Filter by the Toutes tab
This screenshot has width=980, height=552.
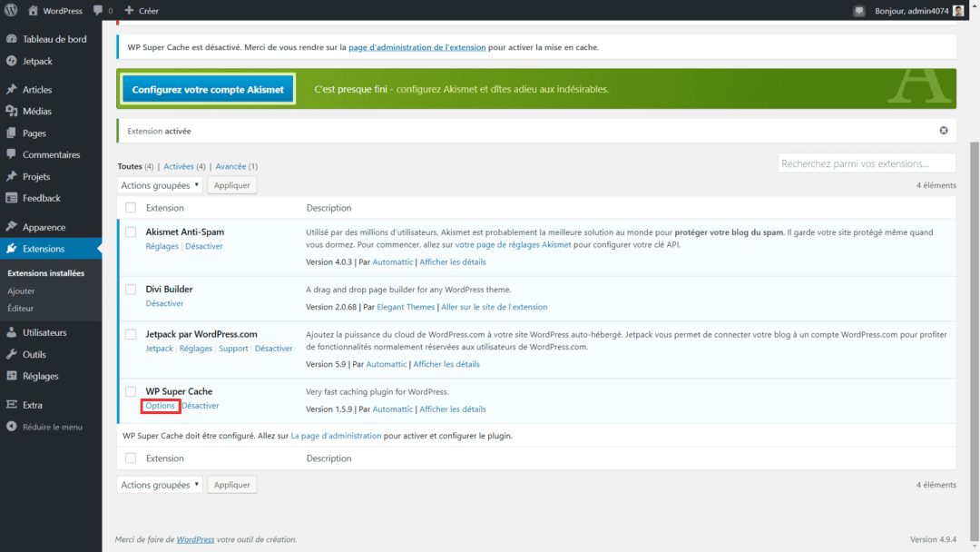pos(130,166)
